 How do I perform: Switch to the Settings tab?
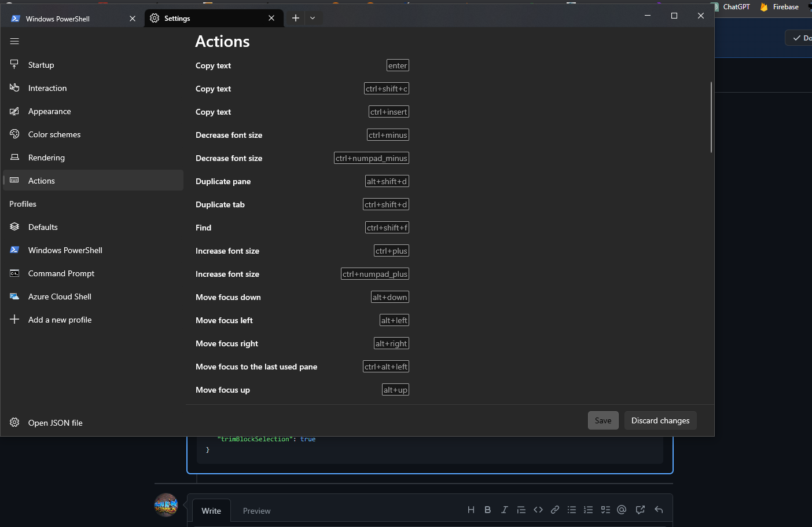click(x=177, y=18)
